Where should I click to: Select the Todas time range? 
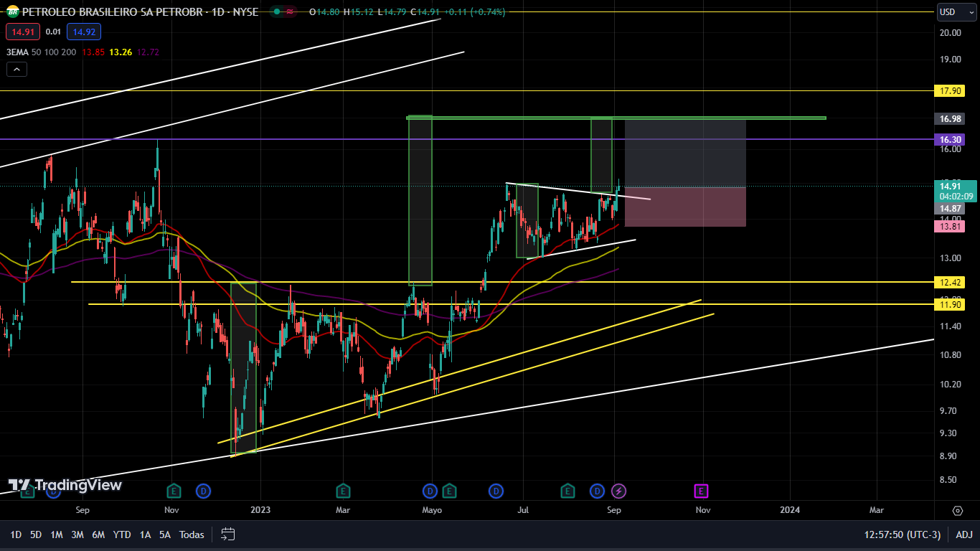point(192,534)
